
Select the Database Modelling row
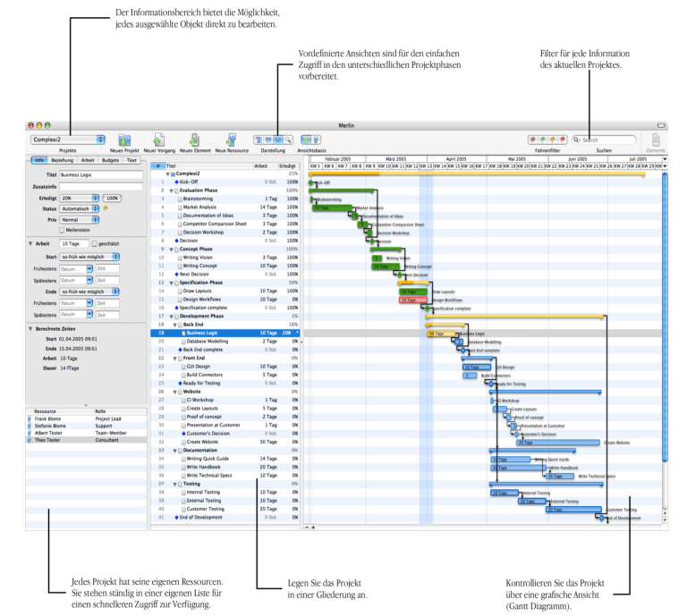point(225,342)
